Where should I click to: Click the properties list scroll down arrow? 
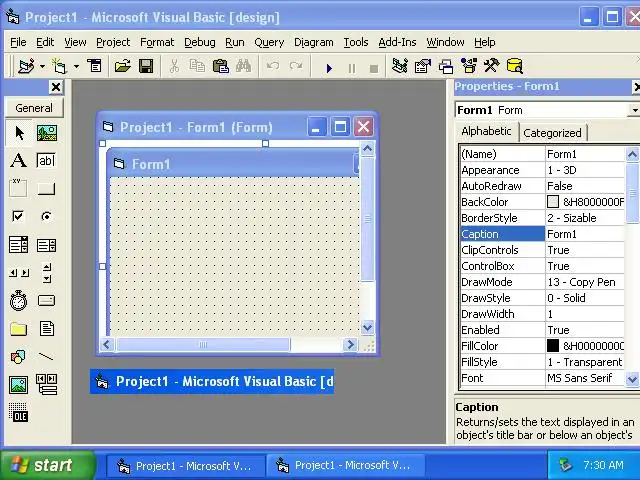click(632, 379)
